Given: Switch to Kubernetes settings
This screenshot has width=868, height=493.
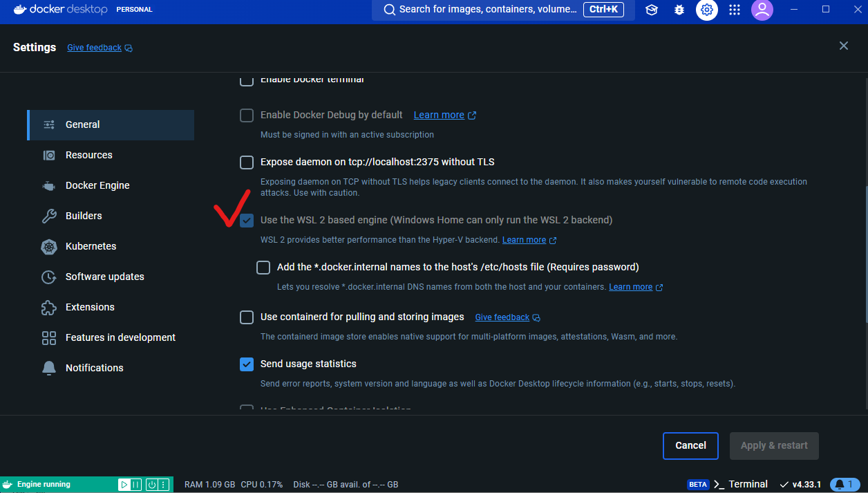Looking at the screenshot, I should pos(111,246).
